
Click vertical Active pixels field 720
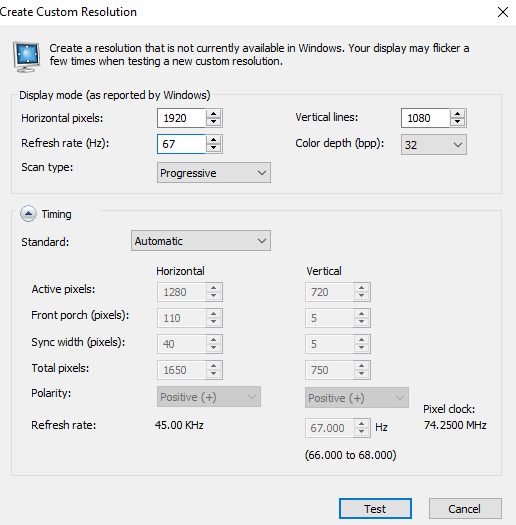point(329,292)
